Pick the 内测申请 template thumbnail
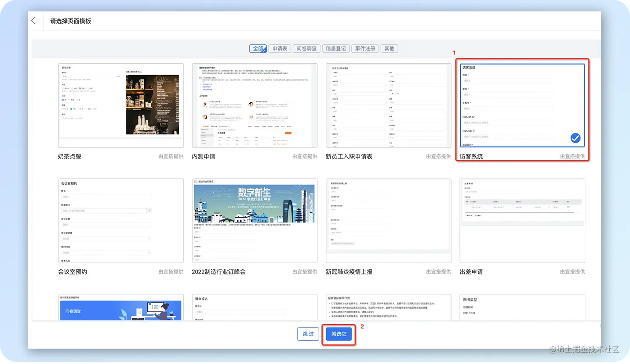Viewport: 630px width, 364px height. tap(255, 105)
